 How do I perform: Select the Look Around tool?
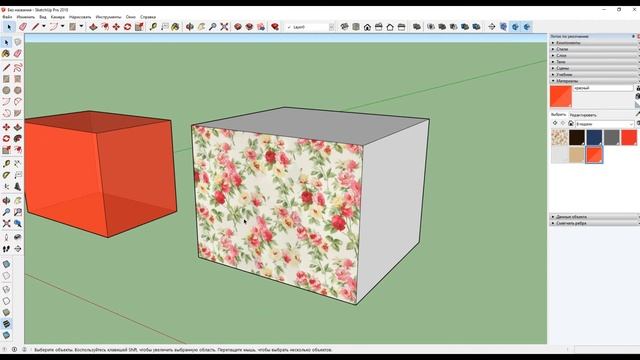18,237
